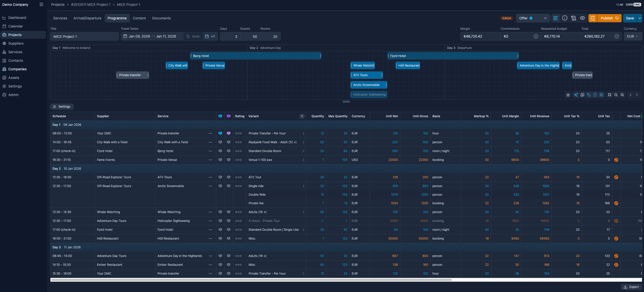The height and width of the screenshot is (292, 644).
Task: Click the Publish button
Action: [609, 18]
